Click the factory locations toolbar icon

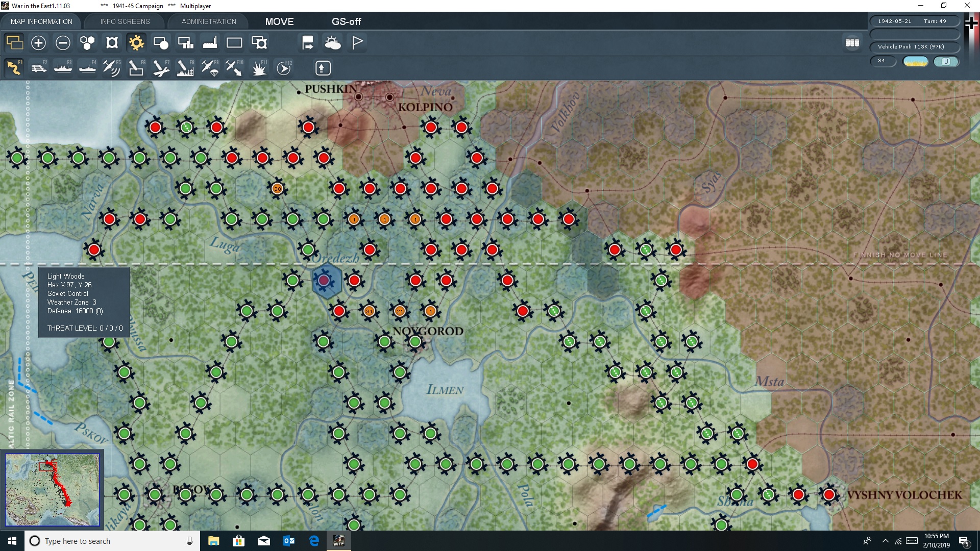pyautogui.click(x=210, y=43)
